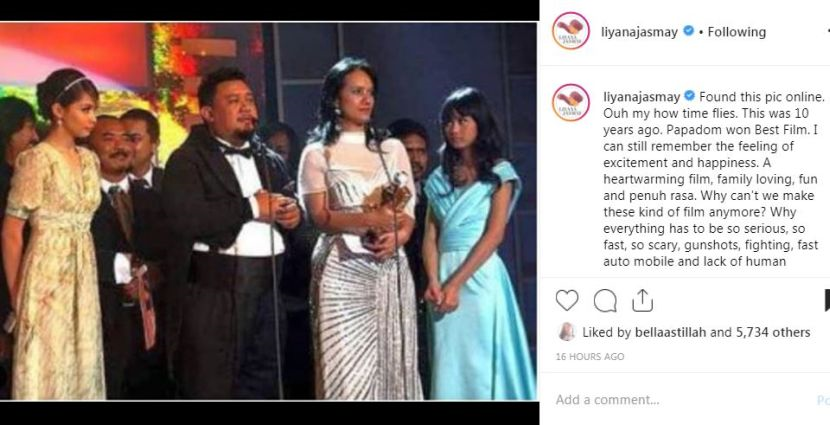Click the 16 HOURS AGO timestamp
830x425 pixels.
coord(590,357)
